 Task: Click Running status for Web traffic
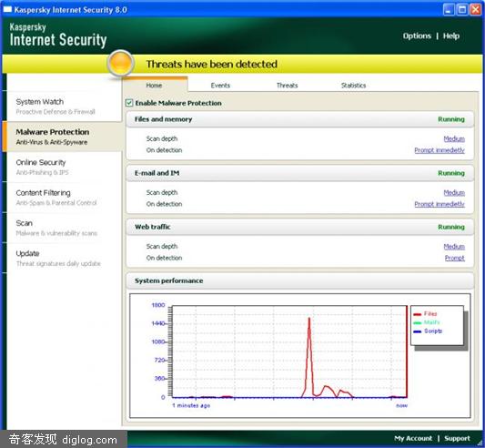(x=451, y=227)
